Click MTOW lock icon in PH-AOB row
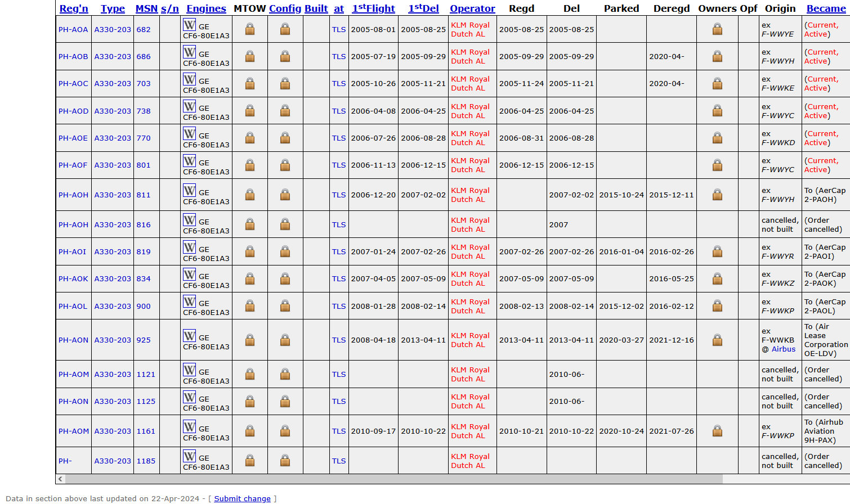This screenshot has width=850, height=504. (x=250, y=56)
